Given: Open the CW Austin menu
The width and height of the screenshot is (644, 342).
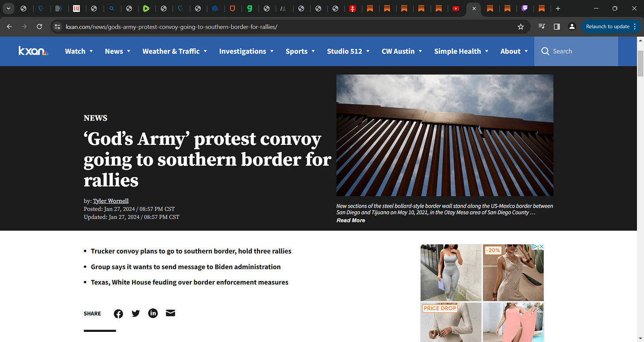Looking at the screenshot, I should (x=398, y=51).
